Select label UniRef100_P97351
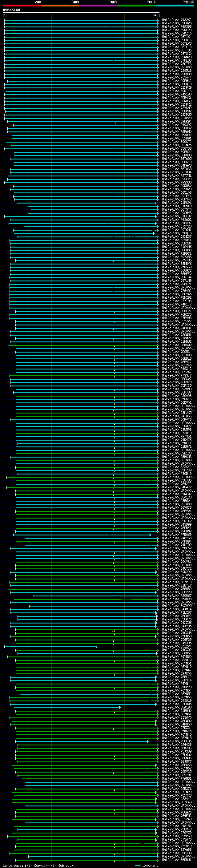197x868 pixels. pyautogui.click(x=177, y=436)
